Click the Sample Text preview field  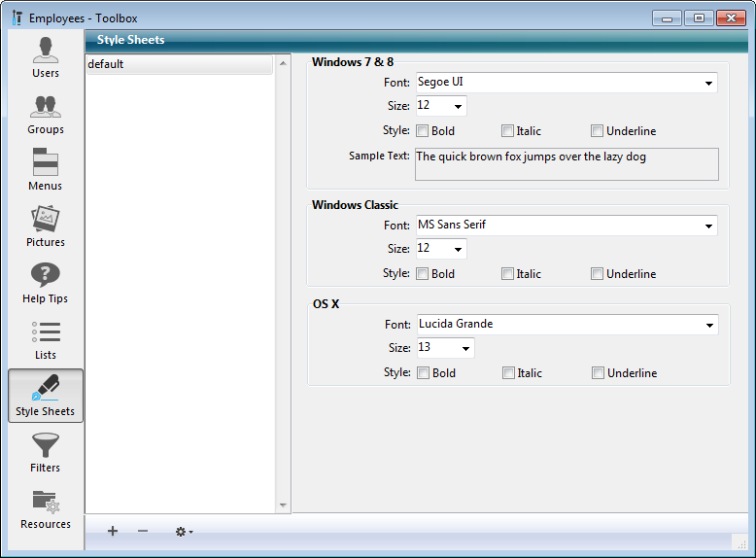point(567,164)
